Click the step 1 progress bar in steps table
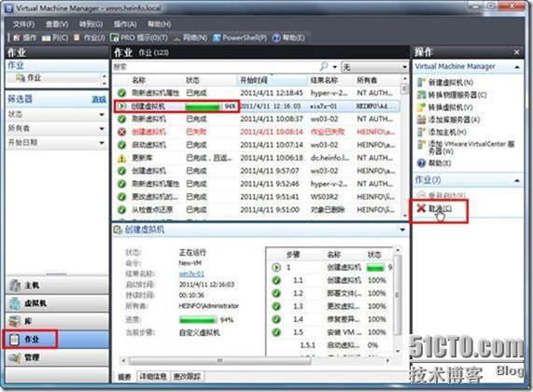The image size is (533, 392). (x=375, y=268)
